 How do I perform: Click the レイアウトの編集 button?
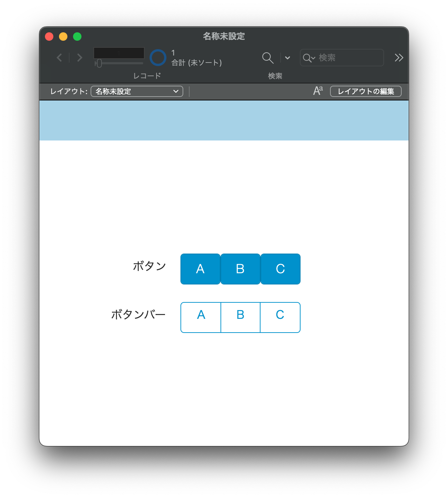366,91
